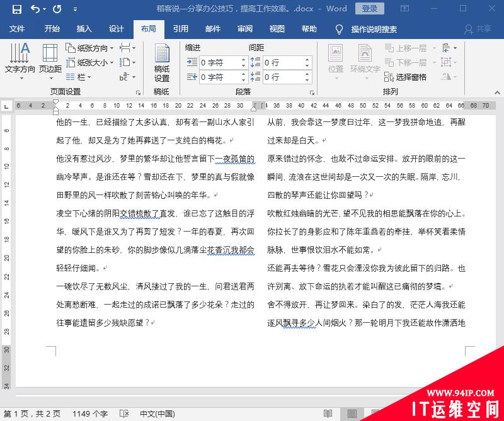The height and width of the screenshot is (421, 504).
Task: Click the right indent value field
Action: [x=219, y=77]
